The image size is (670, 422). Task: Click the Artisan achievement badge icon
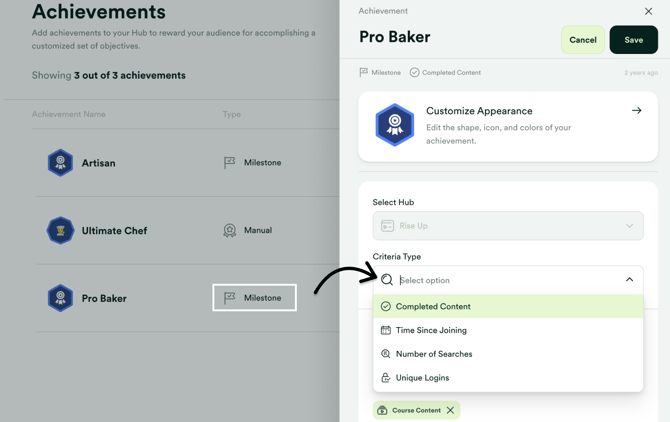(60, 163)
